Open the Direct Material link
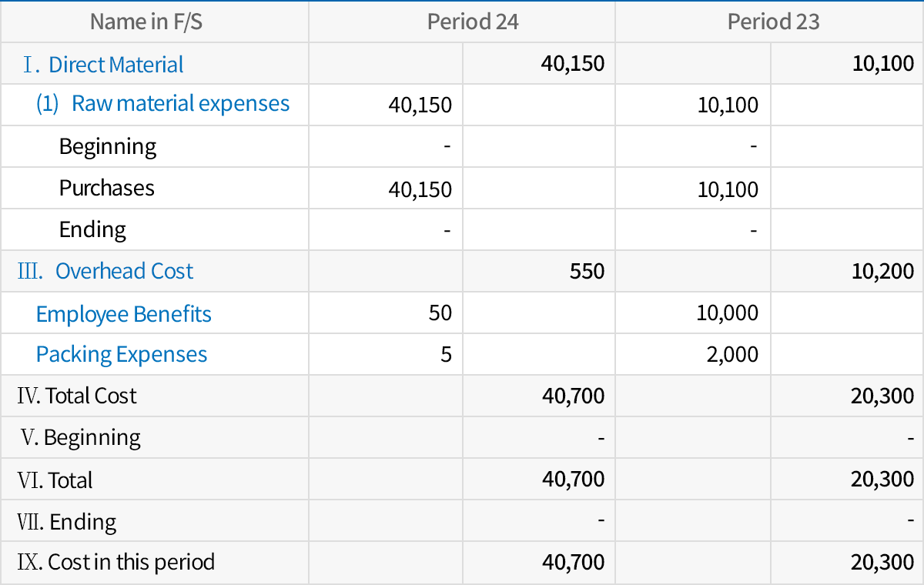924x585 pixels. click(115, 65)
